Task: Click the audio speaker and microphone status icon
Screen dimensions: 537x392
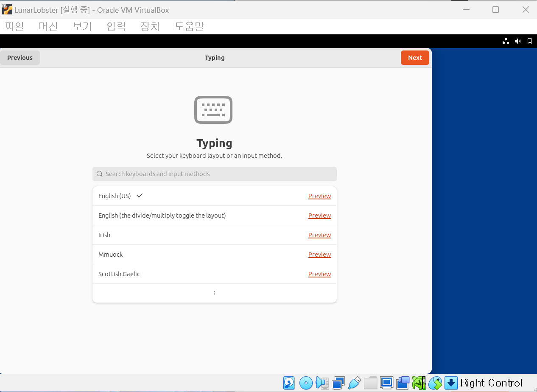Action: [x=322, y=383]
